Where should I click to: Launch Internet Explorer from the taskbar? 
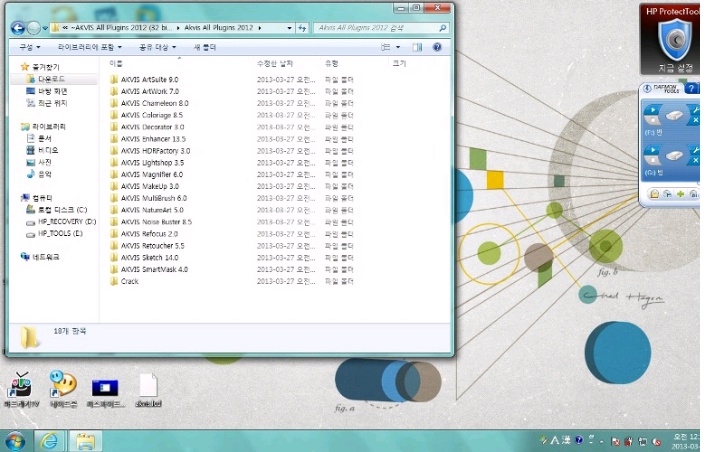(49, 441)
